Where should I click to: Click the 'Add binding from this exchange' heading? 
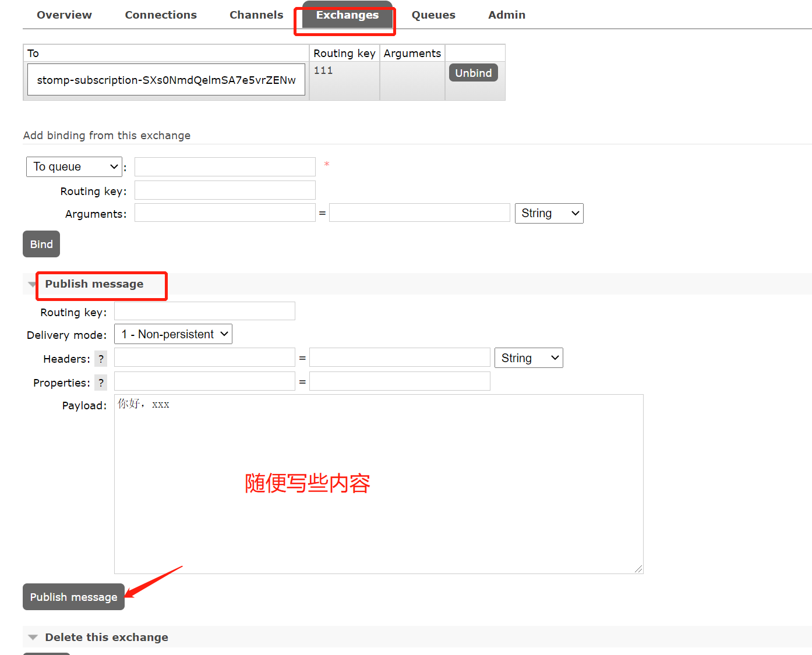[x=107, y=135]
